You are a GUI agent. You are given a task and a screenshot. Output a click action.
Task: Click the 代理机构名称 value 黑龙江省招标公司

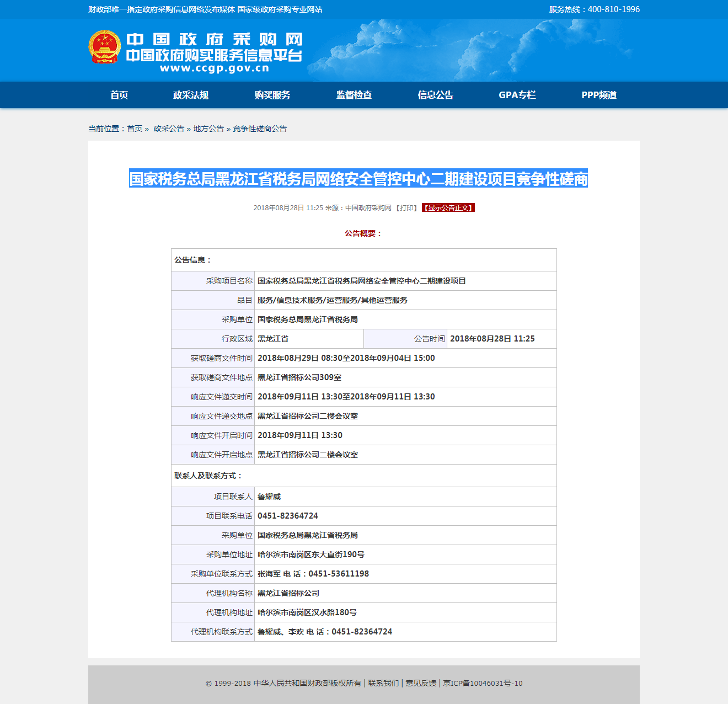(288, 593)
